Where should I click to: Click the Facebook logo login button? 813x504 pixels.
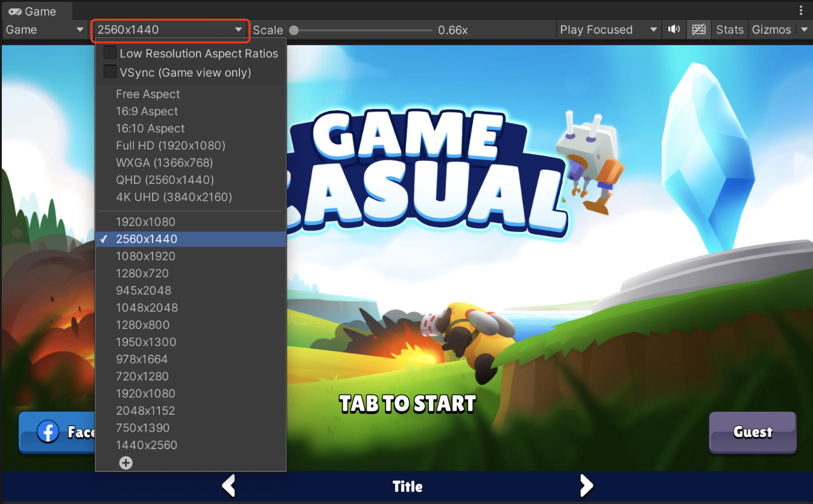[x=58, y=432]
